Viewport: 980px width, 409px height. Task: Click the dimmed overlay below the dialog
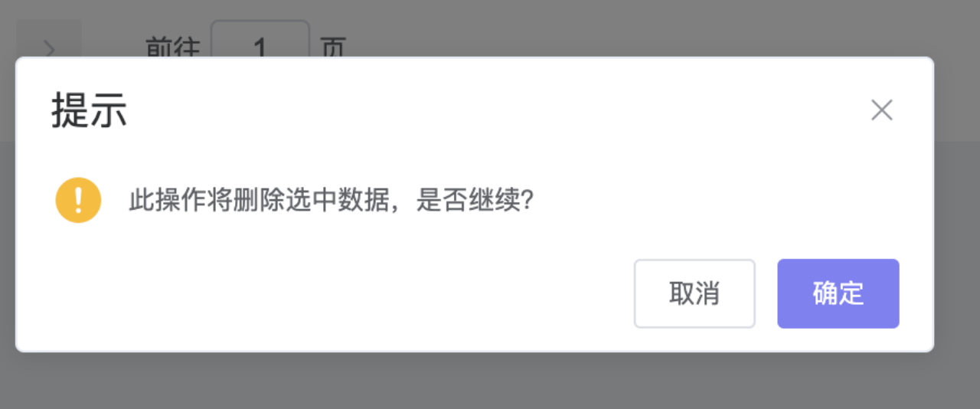[490, 381]
